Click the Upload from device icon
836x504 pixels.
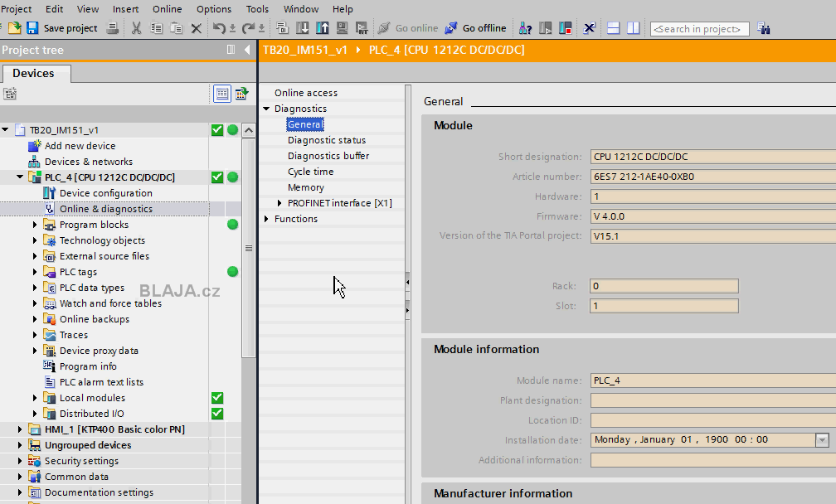tap(322, 27)
